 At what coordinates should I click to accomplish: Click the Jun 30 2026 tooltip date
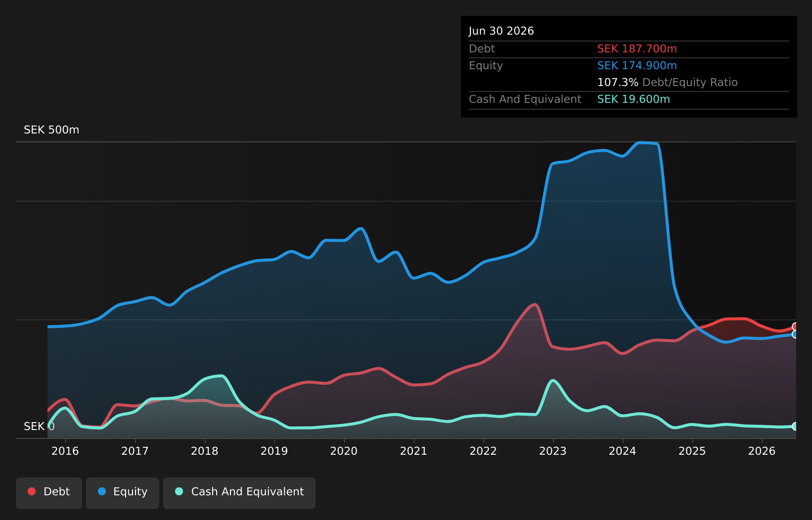tap(501, 31)
